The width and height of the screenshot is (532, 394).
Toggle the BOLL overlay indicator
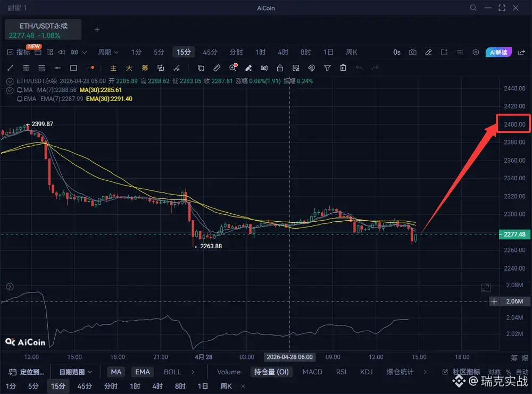click(x=172, y=372)
